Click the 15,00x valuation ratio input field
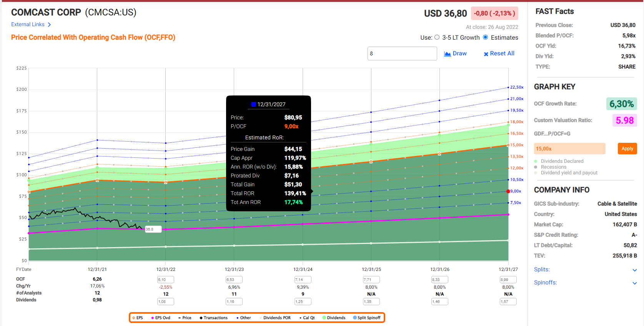Image resolution: width=644 pixels, height=326 pixels. (569, 149)
